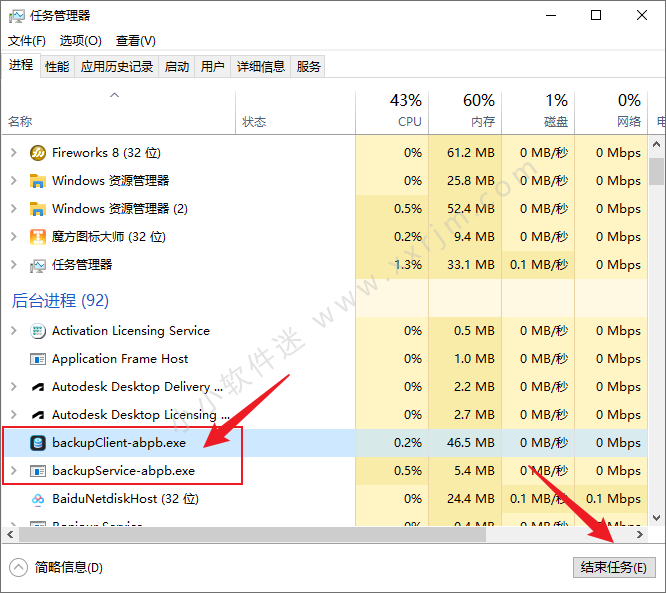Screen dimensions: 666x593
Task: Click the first Windows 资源管理器 folder icon
Action: 38,181
